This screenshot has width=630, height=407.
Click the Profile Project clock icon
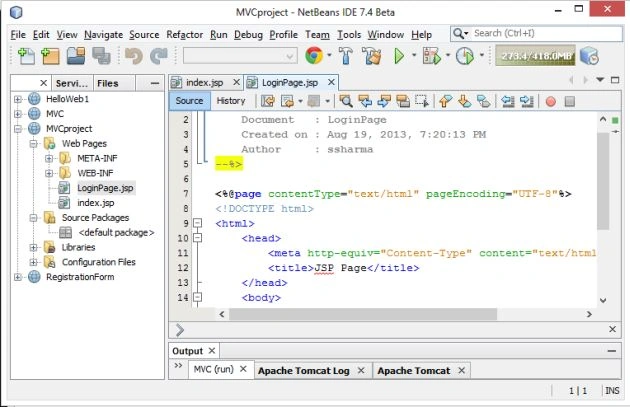click(465, 56)
